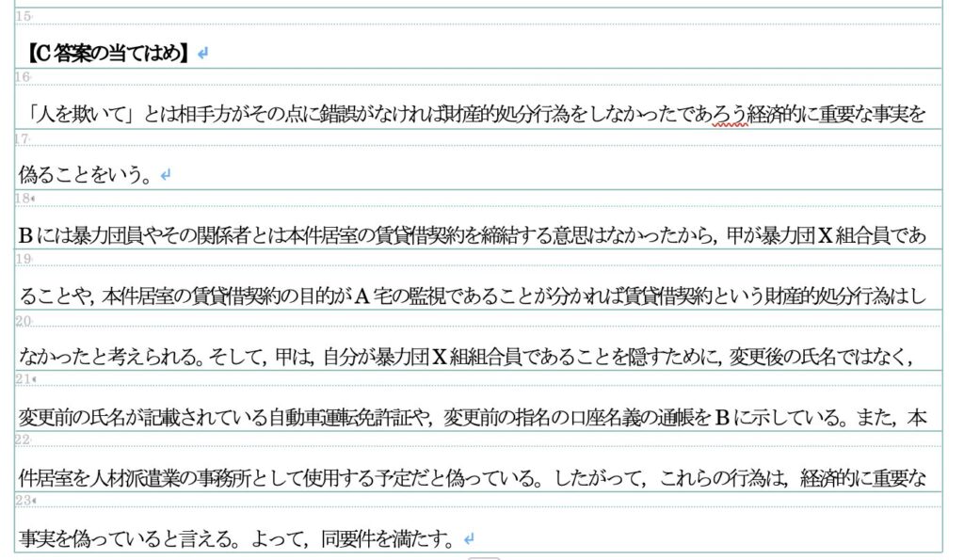The width and height of the screenshot is (964, 560).
Task: Click line number 16 in the margin
Action: pyautogui.click(x=24, y=77)
